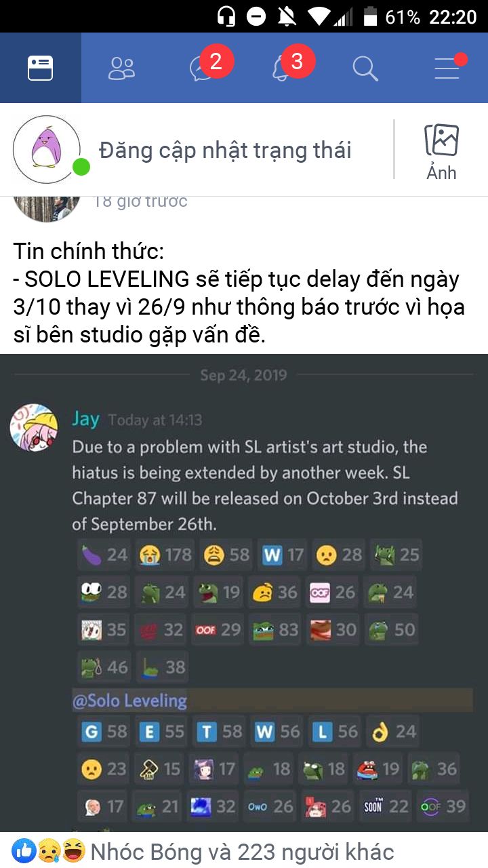Open notifications bell showing 3 alerts
488x868 pixels.
point(285,68)
